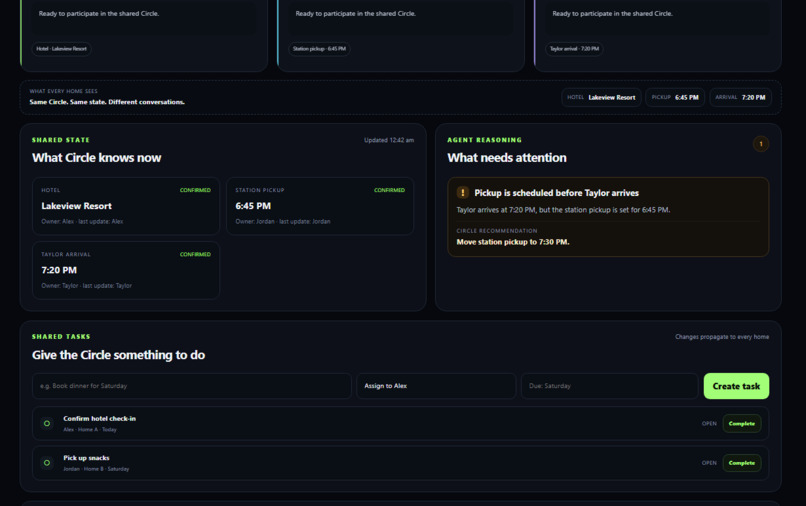Viewport: 806px width, 506px height.
Task: Click 'Owner: Taylor · last update: Taylor' text
Action: click(86, 286)
